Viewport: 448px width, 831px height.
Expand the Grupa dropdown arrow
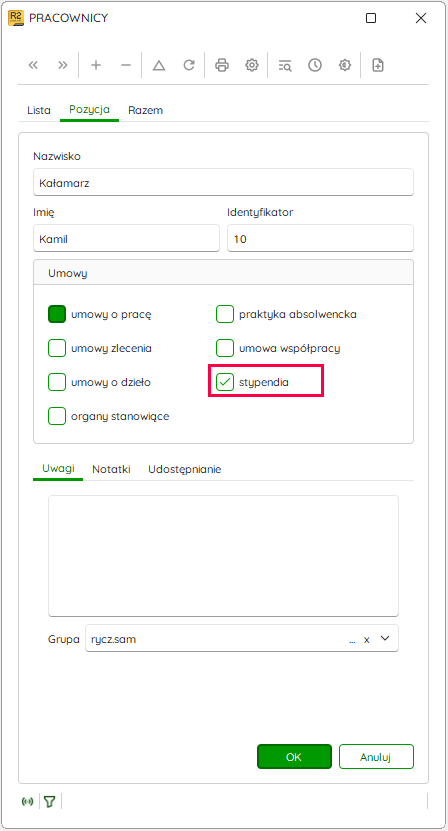point(385,639)
